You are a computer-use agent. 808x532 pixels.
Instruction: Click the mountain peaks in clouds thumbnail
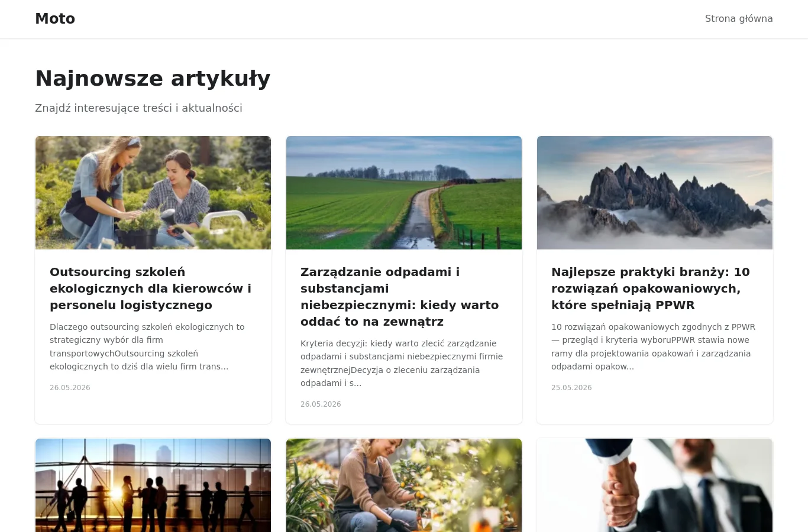[x=655, y=193]
